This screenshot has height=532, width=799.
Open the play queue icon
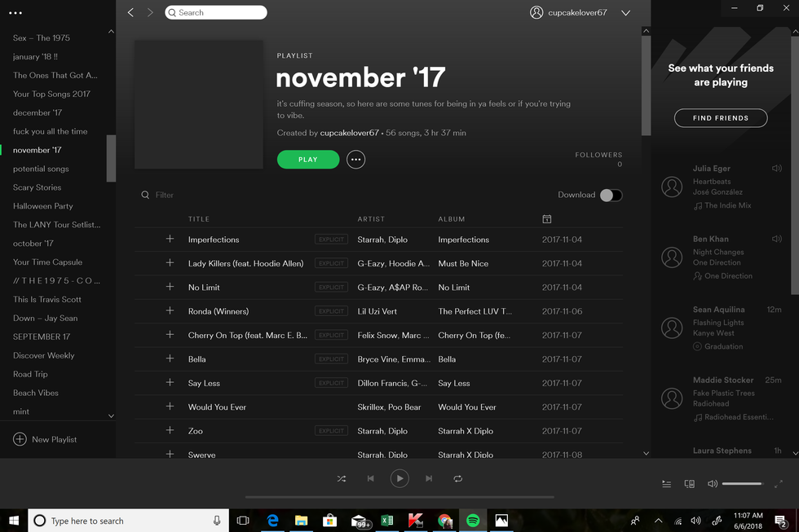(x=667, y=484)
